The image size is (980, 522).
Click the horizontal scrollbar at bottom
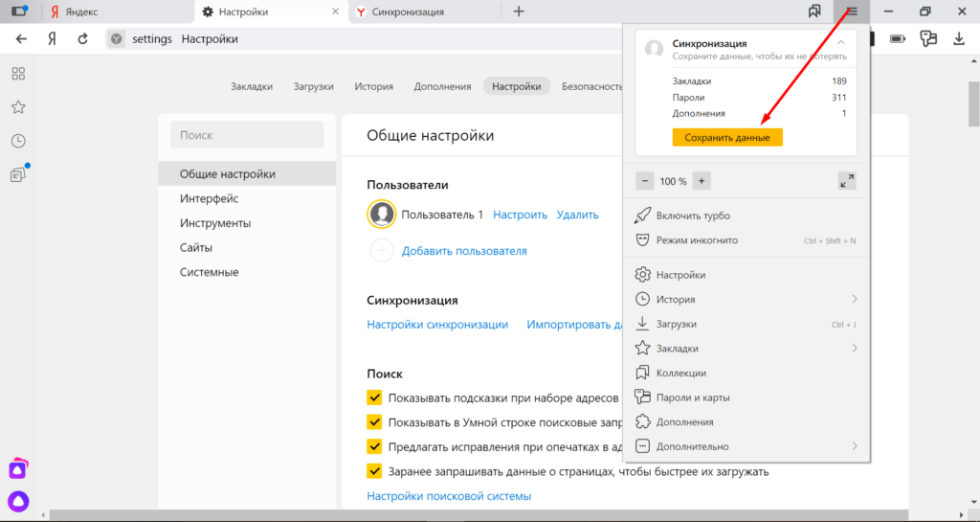point(479,515)
